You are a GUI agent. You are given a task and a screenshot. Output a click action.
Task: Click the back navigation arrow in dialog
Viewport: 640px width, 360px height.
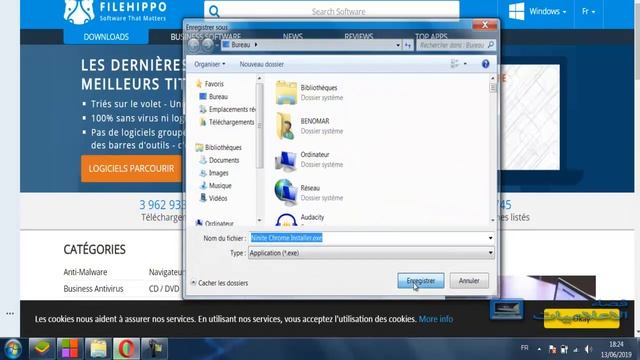194,45
